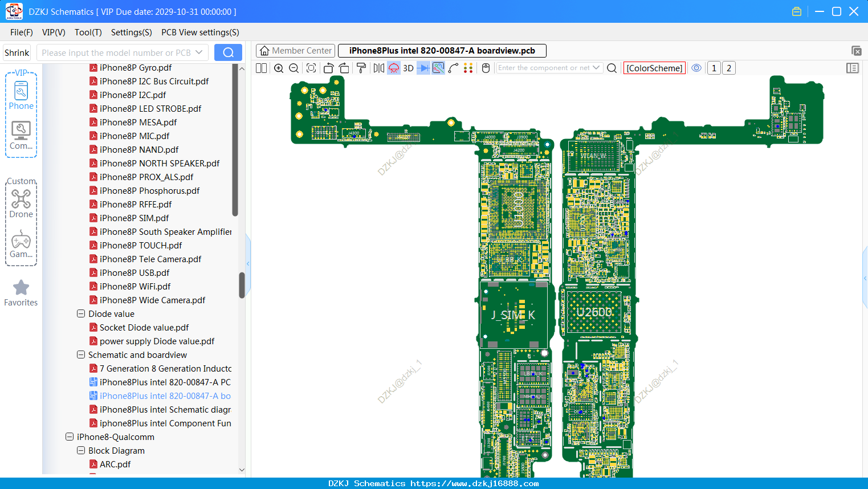Select the paint roller tool

click(361, 68)
